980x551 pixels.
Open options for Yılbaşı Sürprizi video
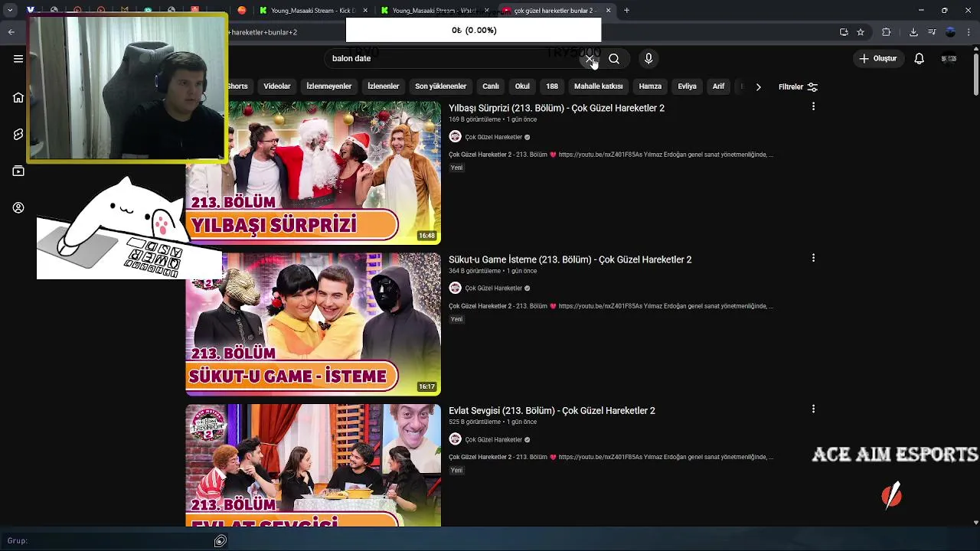[813, 106]
